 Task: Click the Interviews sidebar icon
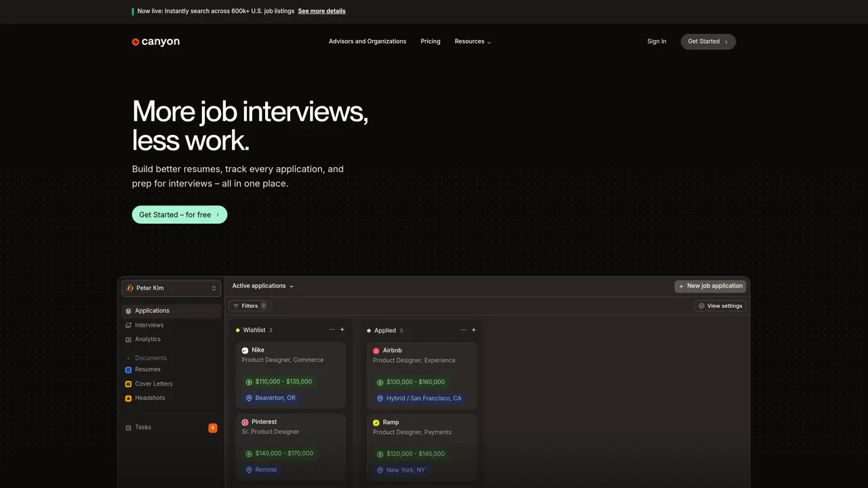point(128,325)
